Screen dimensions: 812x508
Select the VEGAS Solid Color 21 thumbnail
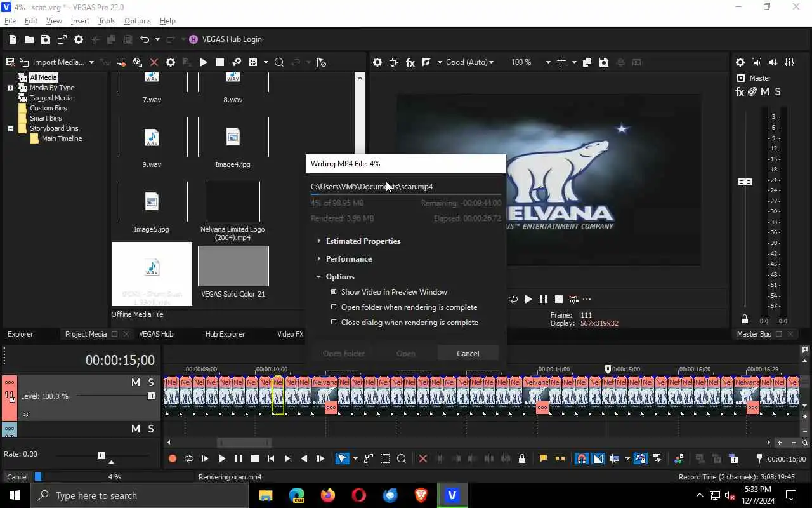(233, 267)
